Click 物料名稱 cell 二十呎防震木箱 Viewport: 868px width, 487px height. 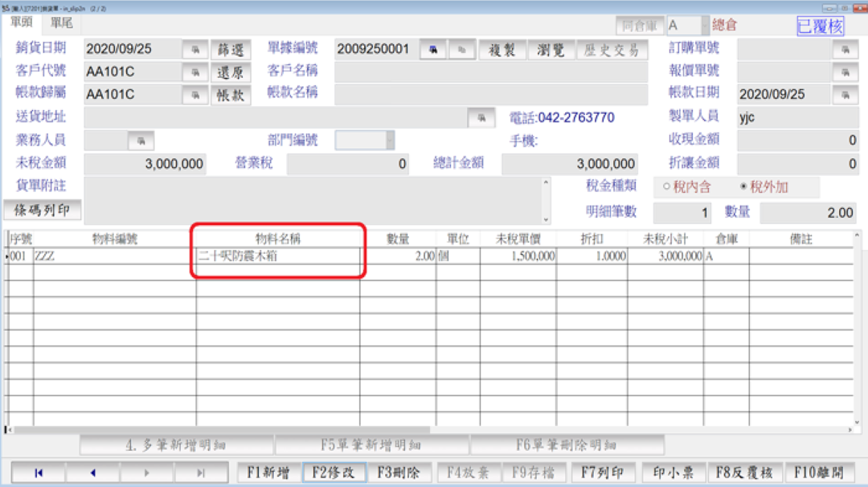point(277,256)
